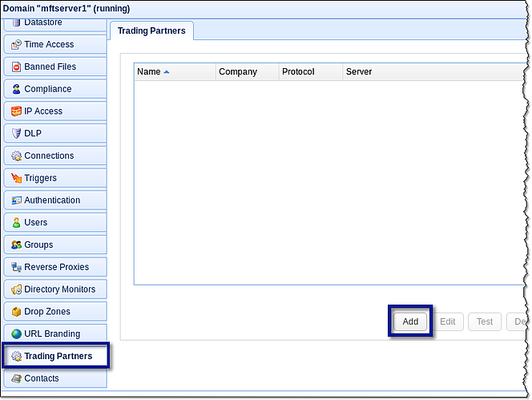The image size is (532, 400).
Task: Open the Contacts module
Action: tap(55, 378)
